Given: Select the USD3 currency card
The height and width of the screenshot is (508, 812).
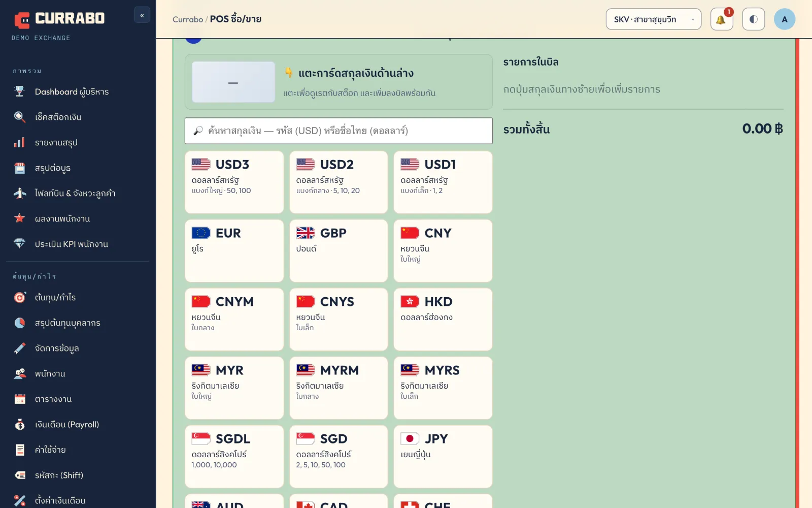Looking at the screenshot, I should [234, 182].
